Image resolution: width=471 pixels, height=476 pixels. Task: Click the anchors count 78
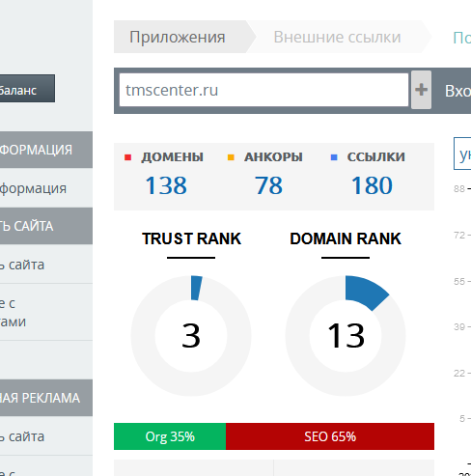[x=269, y=185]
